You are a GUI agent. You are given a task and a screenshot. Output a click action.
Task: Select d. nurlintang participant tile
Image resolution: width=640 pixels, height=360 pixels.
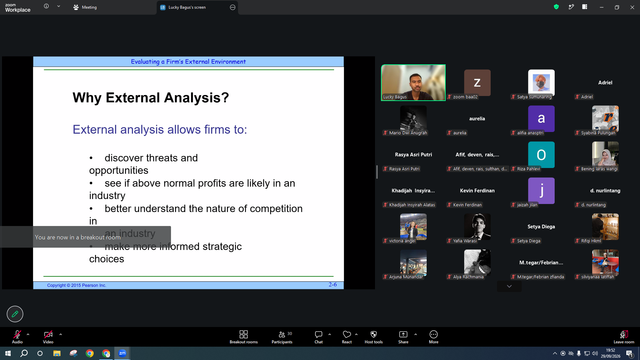click(x=605, y=192)
